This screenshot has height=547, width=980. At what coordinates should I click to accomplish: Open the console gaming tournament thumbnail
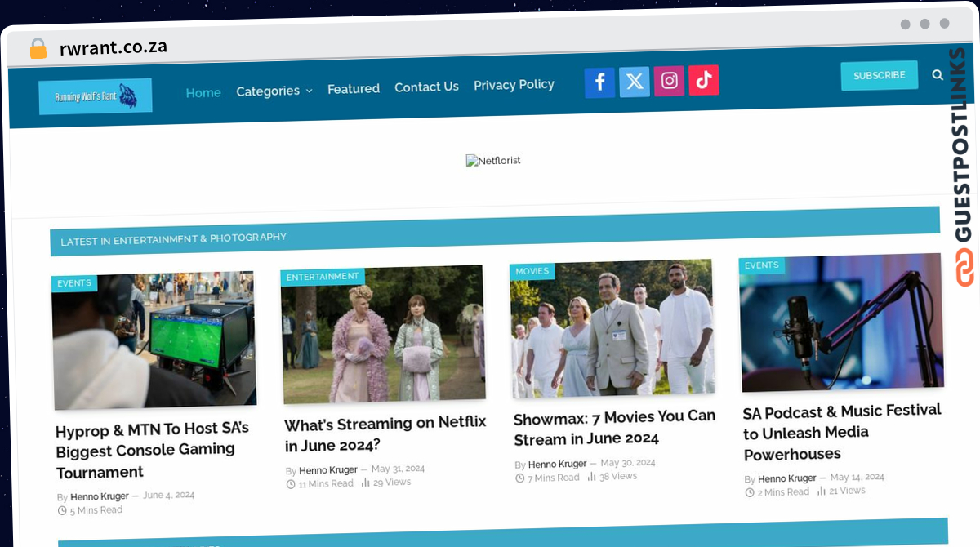click(154, 340)
